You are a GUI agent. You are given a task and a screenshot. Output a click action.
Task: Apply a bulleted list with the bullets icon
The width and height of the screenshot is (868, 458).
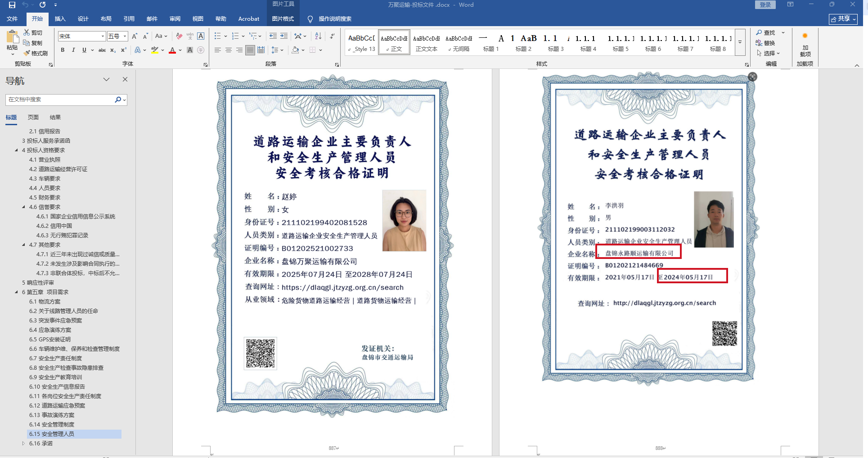tap(218, 36)
